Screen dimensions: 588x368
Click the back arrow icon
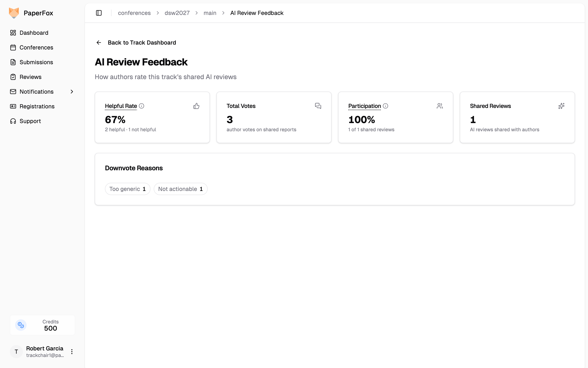99,43
